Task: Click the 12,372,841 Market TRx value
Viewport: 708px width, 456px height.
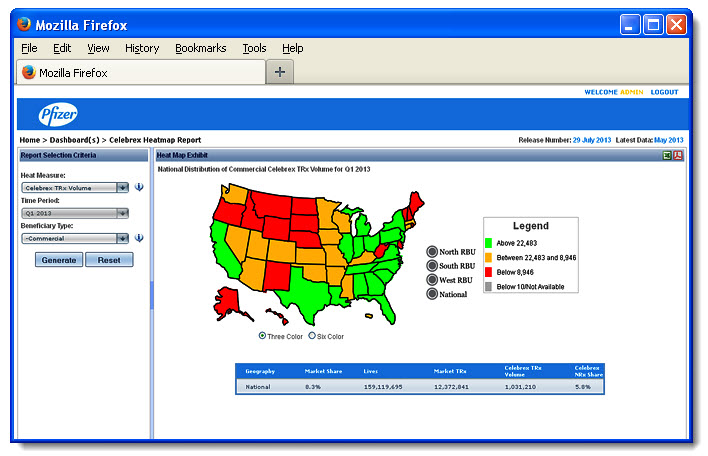Action: click(x=452, y=387)
